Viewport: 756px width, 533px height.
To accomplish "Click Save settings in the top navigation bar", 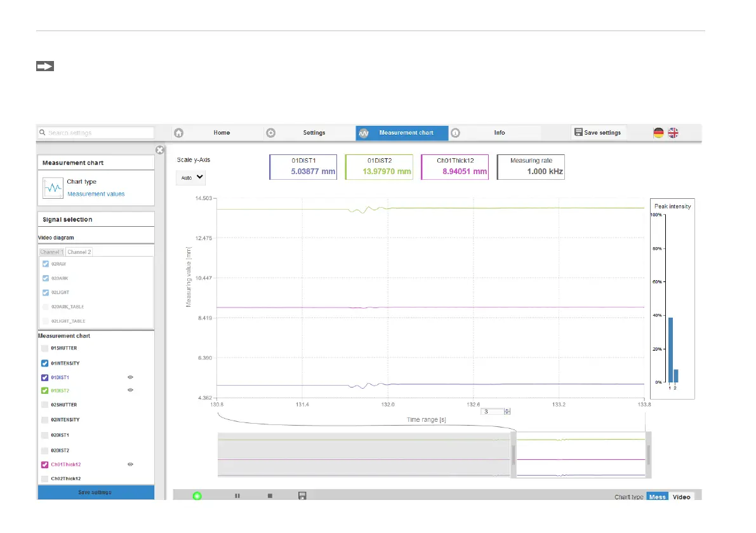I will (598, 133).
